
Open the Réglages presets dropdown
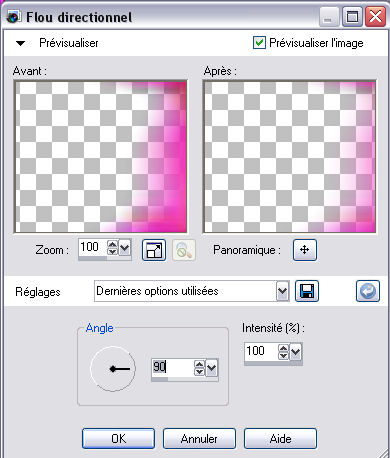pos(282,291)
